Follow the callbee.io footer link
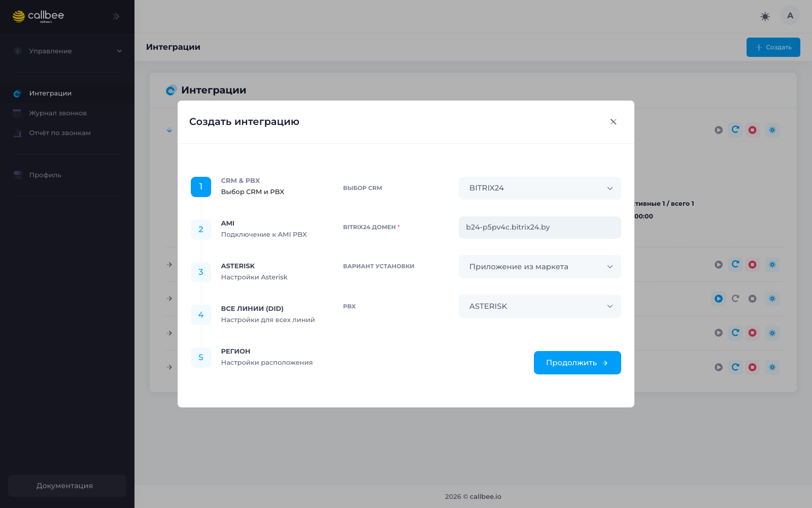 [x=485, y=497]
